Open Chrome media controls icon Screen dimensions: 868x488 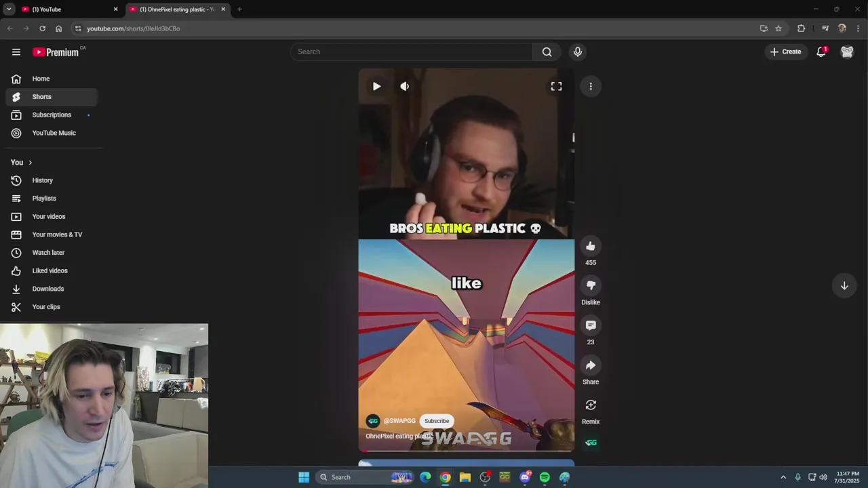(x=825, y=28)
